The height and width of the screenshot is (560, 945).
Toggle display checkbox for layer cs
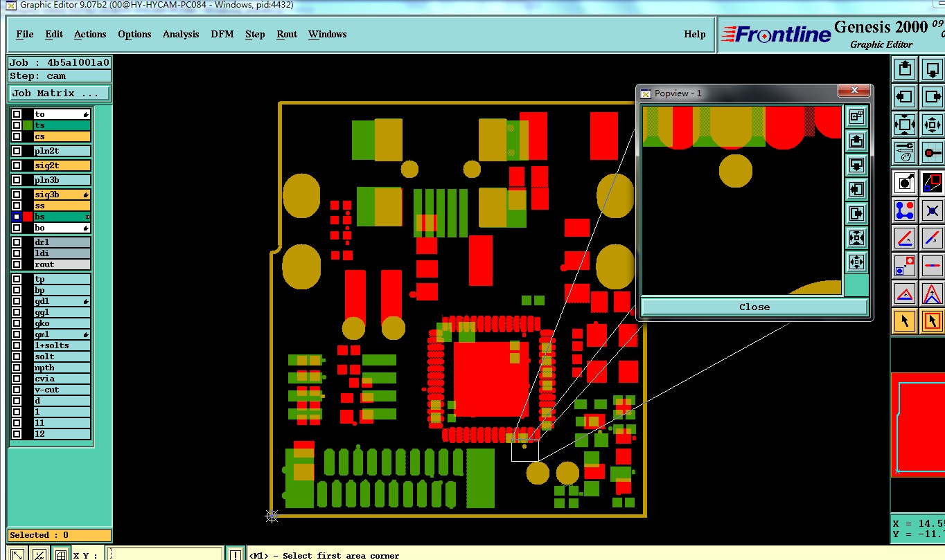pos(16,136)
